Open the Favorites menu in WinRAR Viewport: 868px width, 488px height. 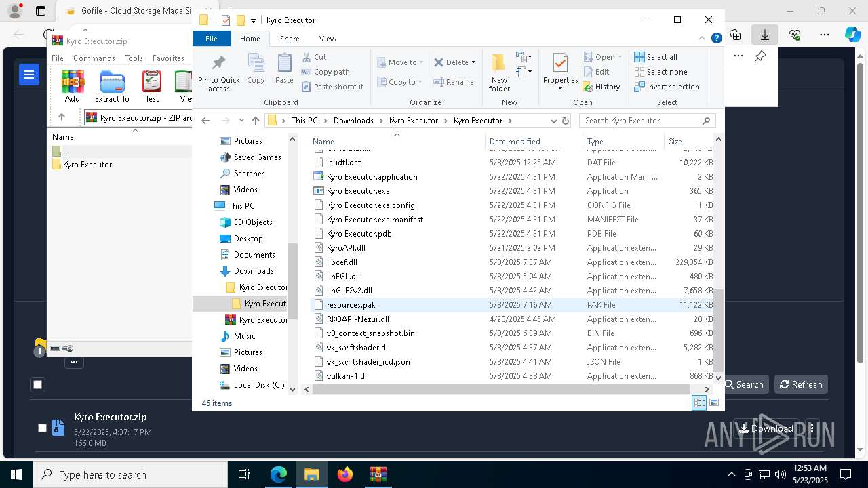tap(168, 58)
